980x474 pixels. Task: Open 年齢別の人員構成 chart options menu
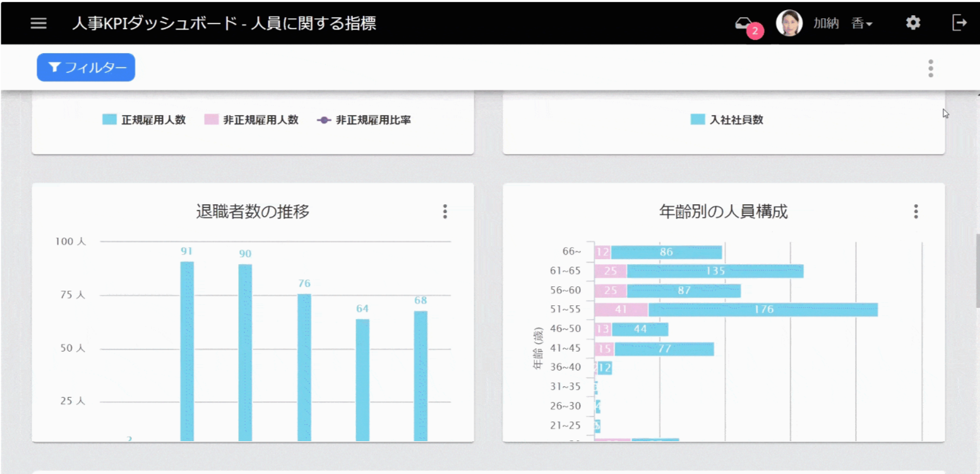916,212
